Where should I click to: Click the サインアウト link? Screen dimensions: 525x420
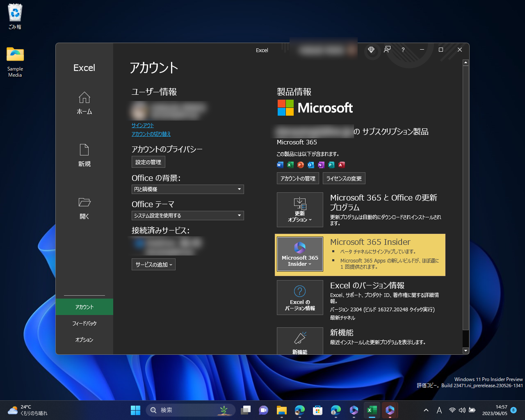pos(142,125)
